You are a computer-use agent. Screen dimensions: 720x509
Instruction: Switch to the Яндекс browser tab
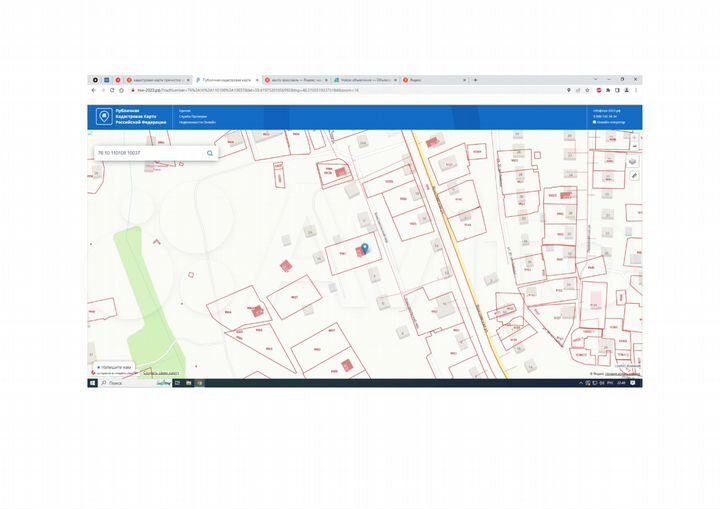(x=420, y=79)
